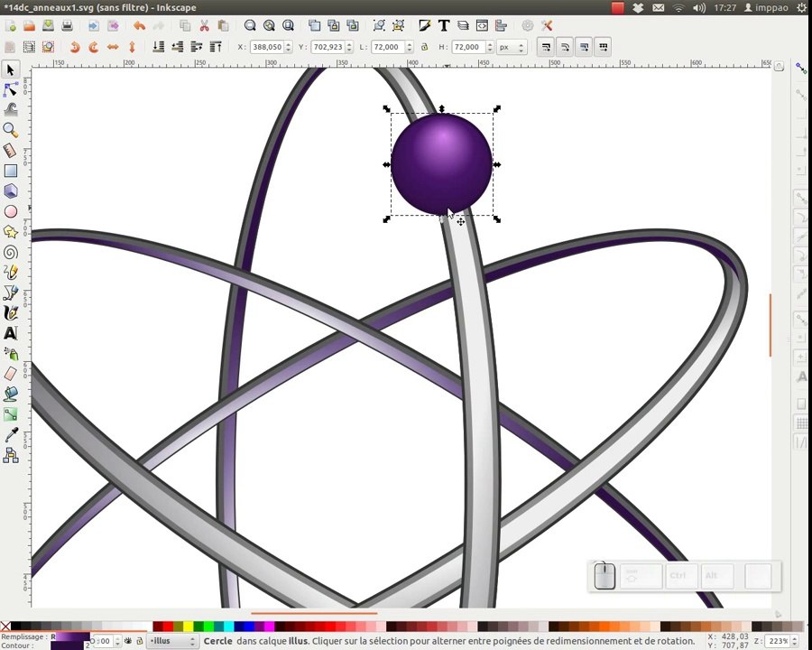Select the Gradient tool
Viewport: 812px width, 650px height.
pyautogui.click(x=10, y=414)
